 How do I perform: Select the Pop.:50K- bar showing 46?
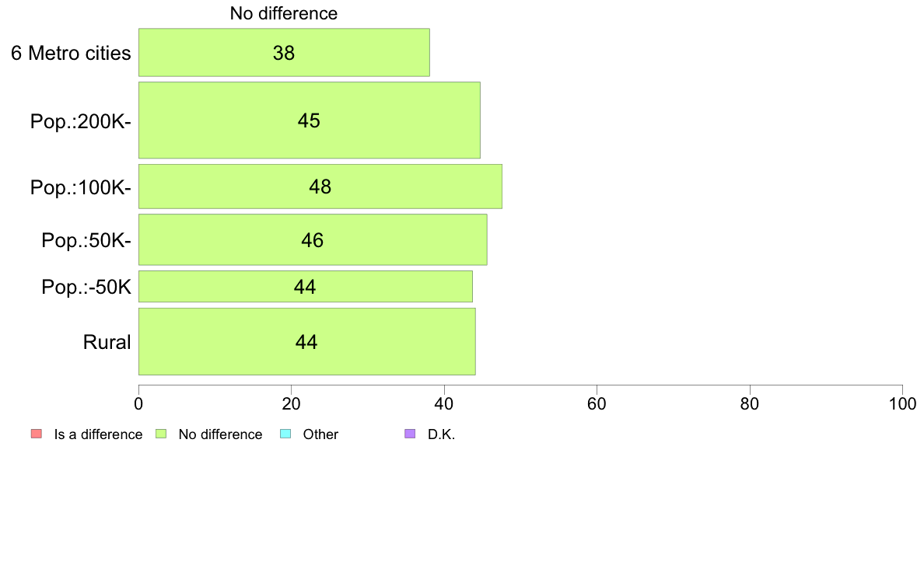(x=313, y=239)
